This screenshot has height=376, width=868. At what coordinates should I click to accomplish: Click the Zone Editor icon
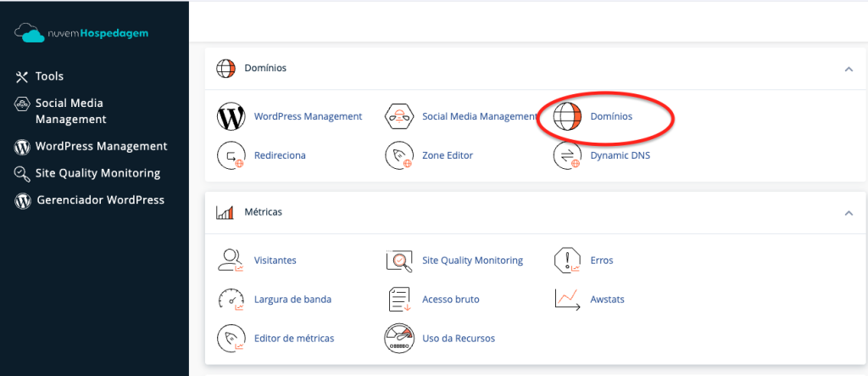[x=398, y=155]
